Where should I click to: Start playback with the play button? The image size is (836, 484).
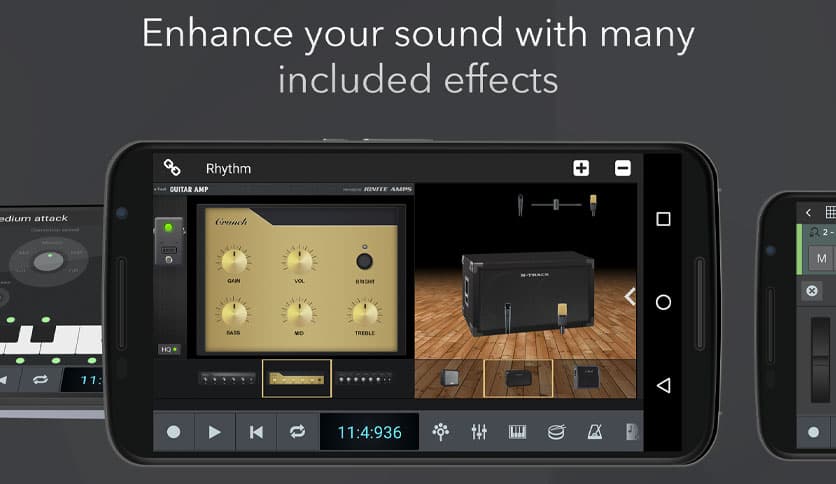[x=214, y=432]
